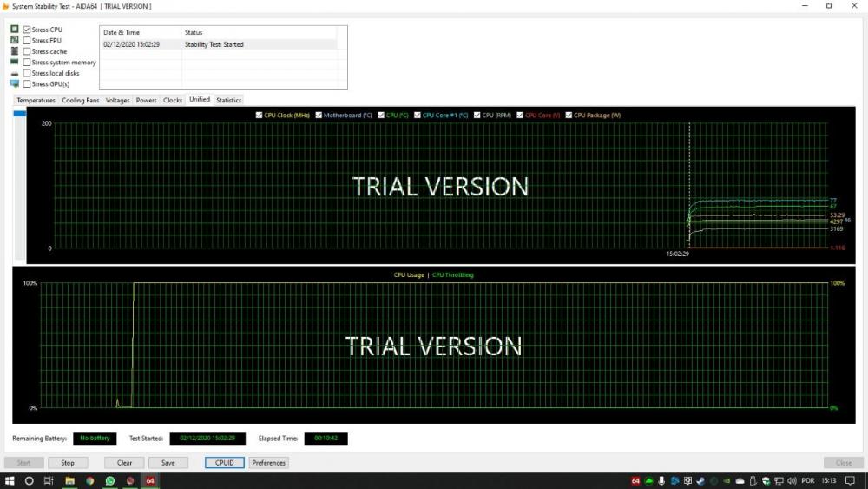Click the Stress local disks drive icon
This screenshot has width=868, height=489.
(15, 74)
